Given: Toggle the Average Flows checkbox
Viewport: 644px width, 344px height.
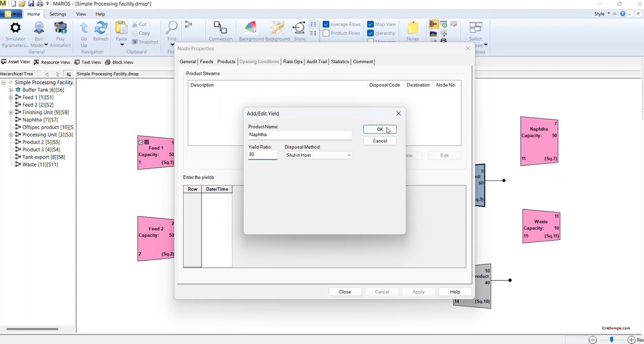Looking at the screenshot, I should pyautogui.click(x=326, y=24).
